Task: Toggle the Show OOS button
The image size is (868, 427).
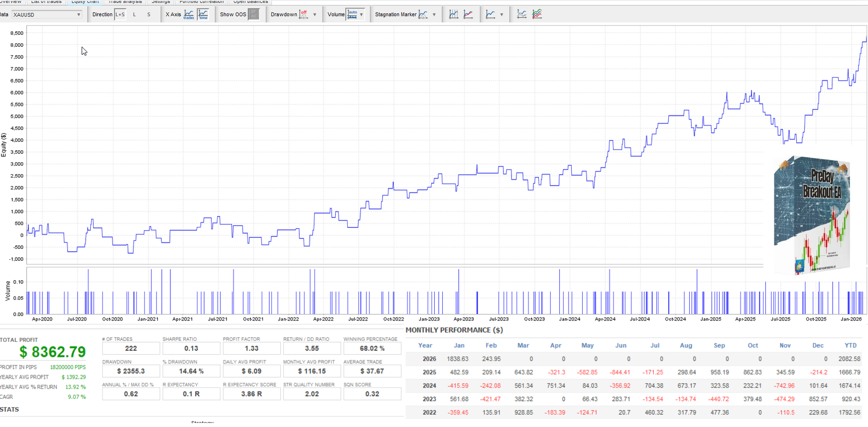Action: tap(253, 14)
